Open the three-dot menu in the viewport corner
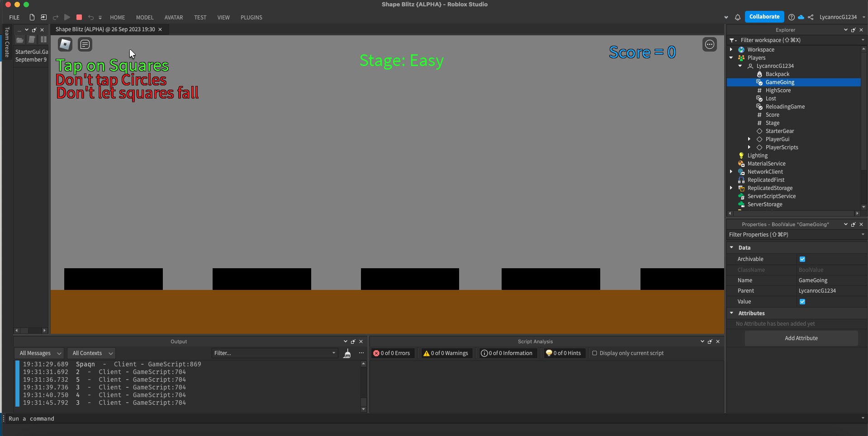The height and width of the screenshot is (436, 868). point(710,44)
